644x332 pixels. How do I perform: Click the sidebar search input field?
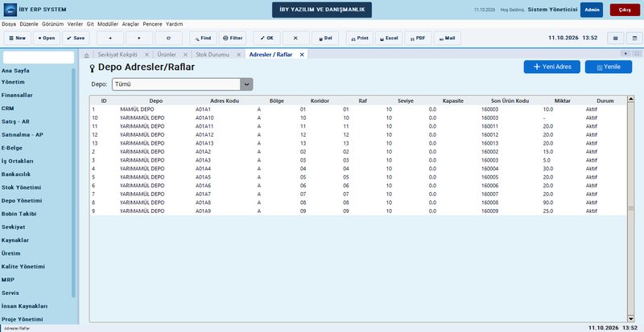(39, 57)
